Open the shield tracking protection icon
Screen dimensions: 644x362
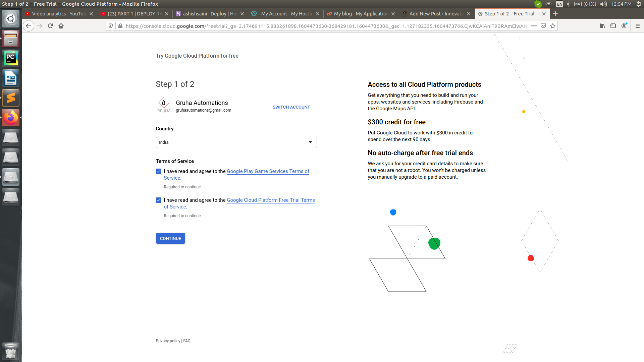click(x=111, y=26)
